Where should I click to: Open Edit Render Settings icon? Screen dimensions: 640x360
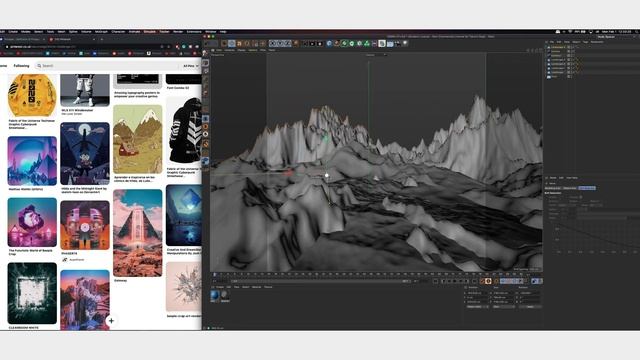[320, 43]
